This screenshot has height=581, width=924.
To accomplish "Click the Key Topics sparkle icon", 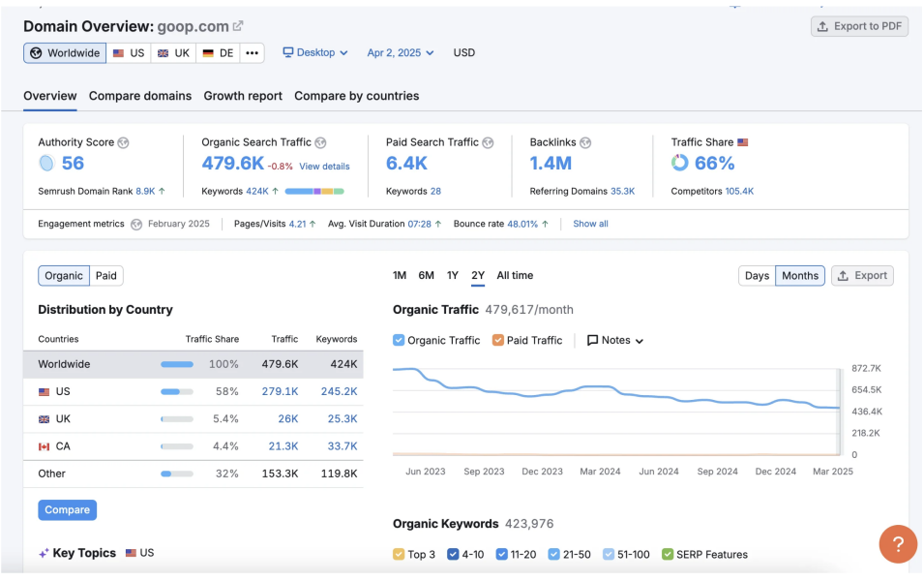I will coord(44,553).
